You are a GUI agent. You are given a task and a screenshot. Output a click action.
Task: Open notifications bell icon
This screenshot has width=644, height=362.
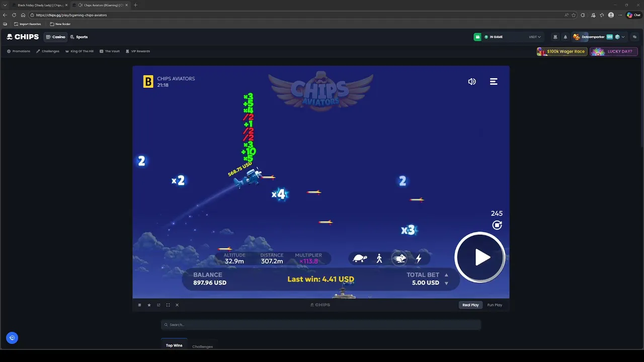pyautogui.click(x=565, y=37)
